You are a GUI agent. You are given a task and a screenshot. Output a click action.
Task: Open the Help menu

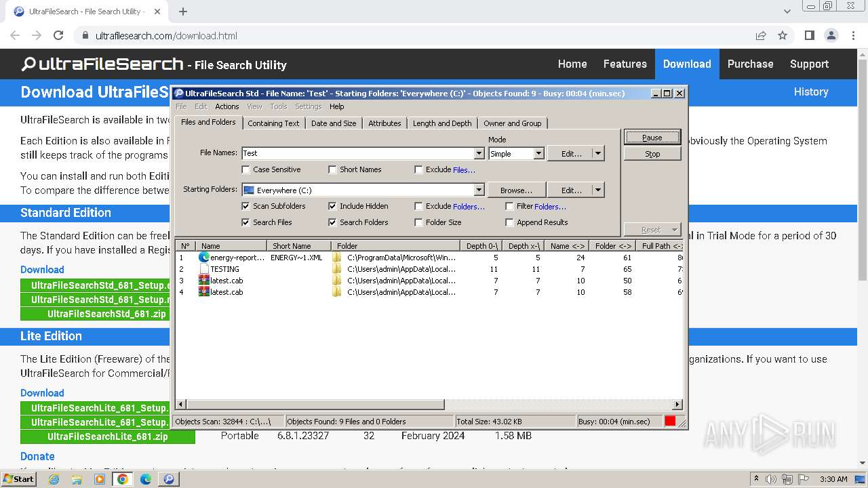(x=337, y=106)
